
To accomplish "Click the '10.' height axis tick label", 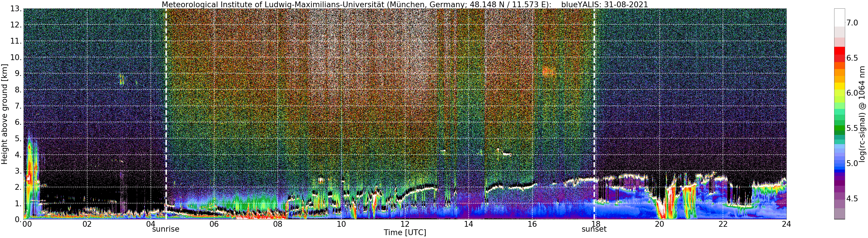I will (x=16, y=57).
